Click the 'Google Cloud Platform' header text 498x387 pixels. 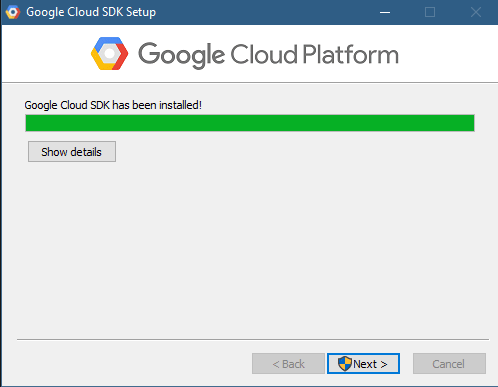pos(268,55)
